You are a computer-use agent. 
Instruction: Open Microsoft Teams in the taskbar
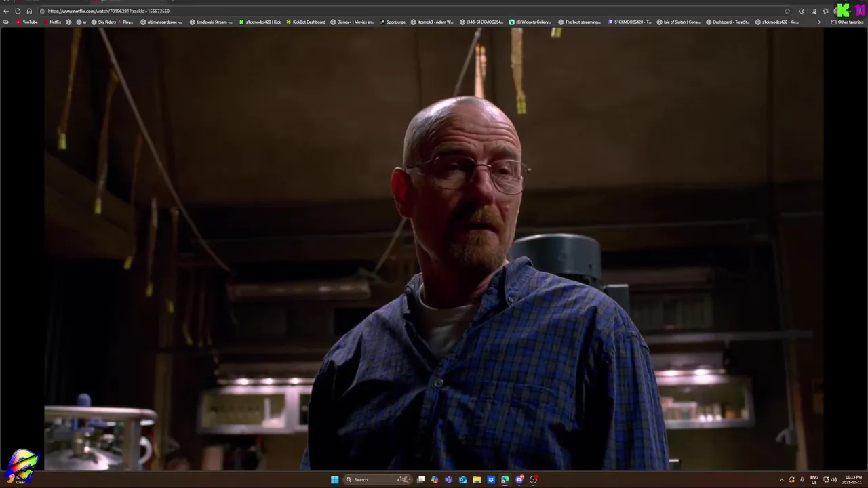[448, 480]
